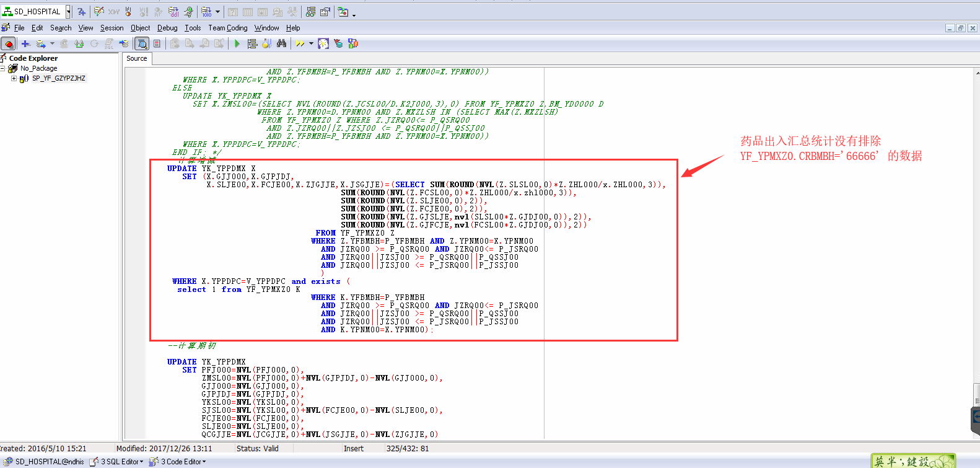Switch to the Source tab
The width and height of the screenshot is (980, 468).
click(x=137, y=58)
